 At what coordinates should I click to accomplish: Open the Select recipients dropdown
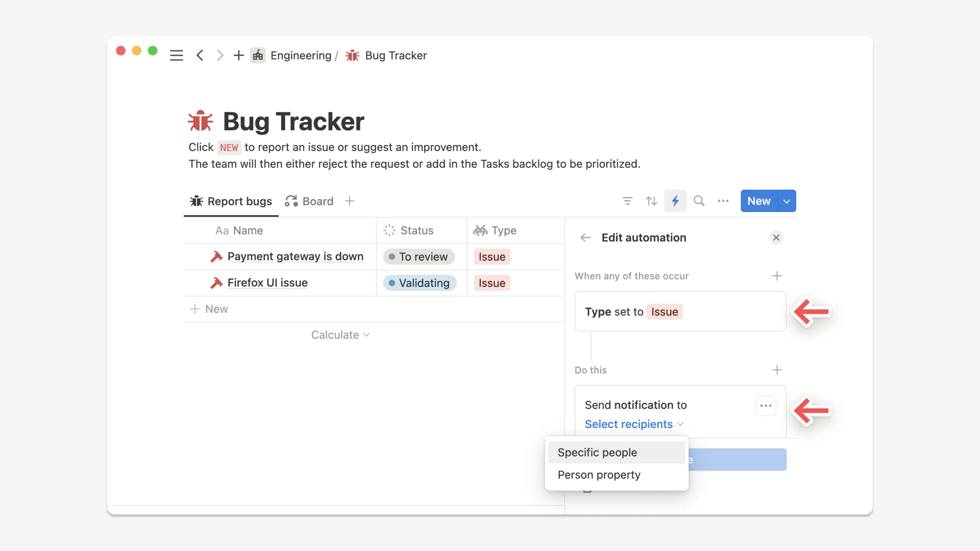(x=634, y=424)
